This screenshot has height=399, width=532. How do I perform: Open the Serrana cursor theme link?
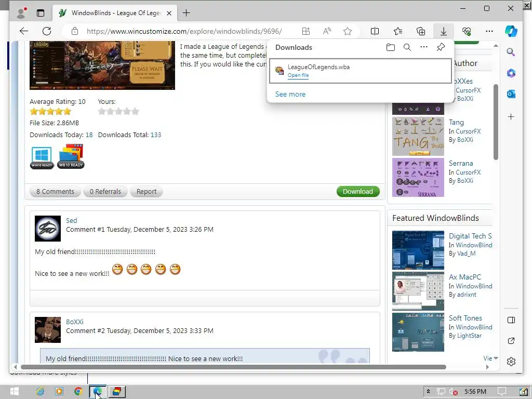pos(461,163)
